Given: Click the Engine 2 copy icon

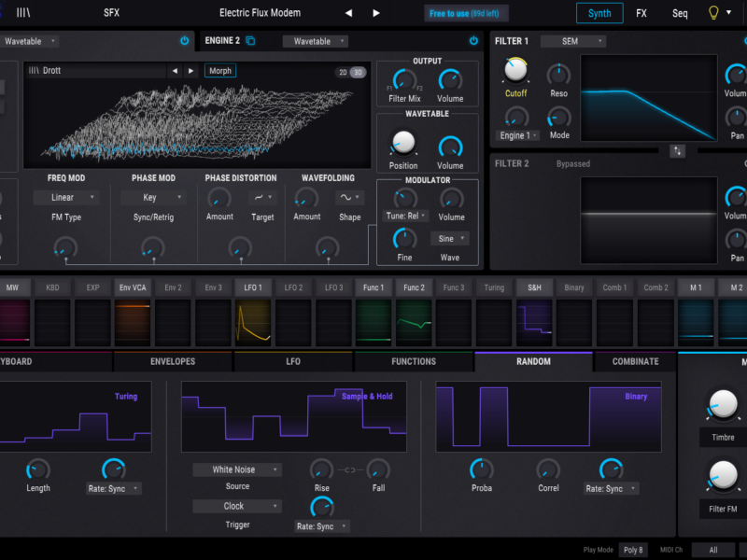Looking at the screenshot, I should 250,41.
